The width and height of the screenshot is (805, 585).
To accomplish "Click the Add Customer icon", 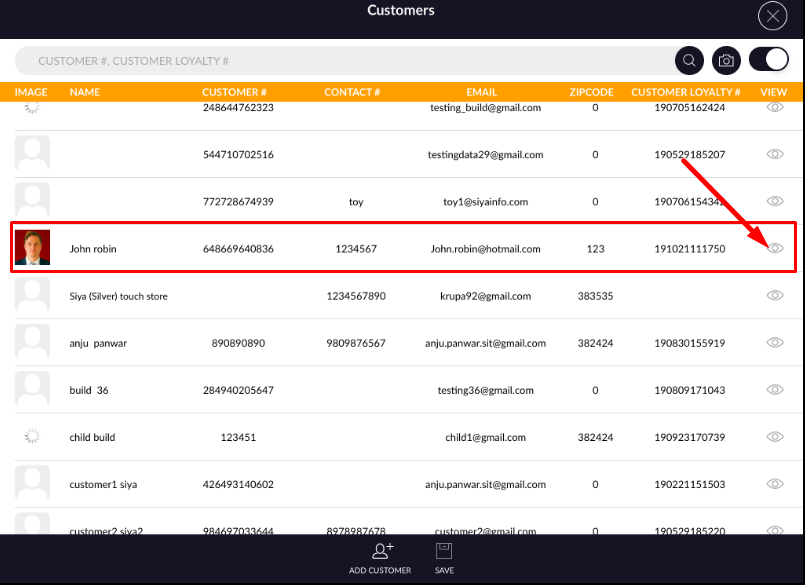I will tap(380, 551).
